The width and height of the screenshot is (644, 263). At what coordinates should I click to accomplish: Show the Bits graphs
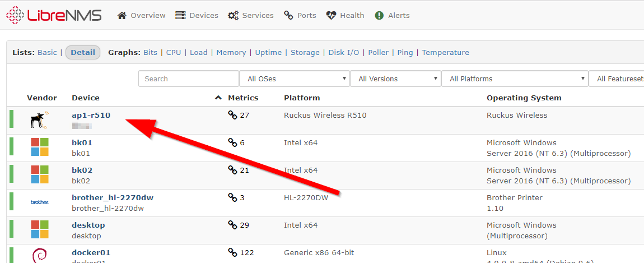[x=150, y=52]
